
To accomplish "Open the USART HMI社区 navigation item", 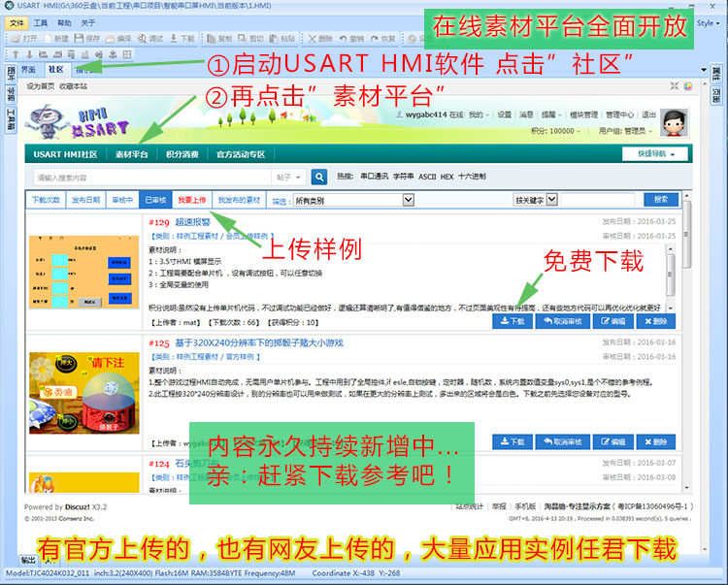I will pyautogui.click(x=65, y=154).
